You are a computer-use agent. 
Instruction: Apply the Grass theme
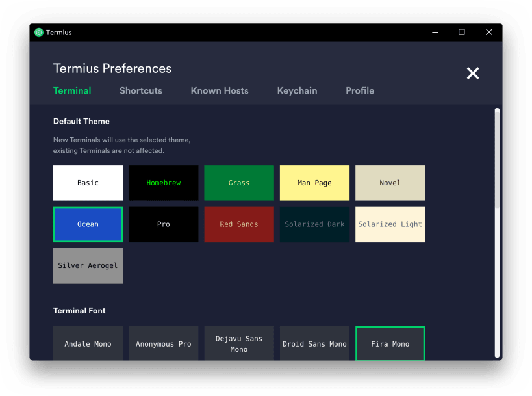(x=238, y=183)
